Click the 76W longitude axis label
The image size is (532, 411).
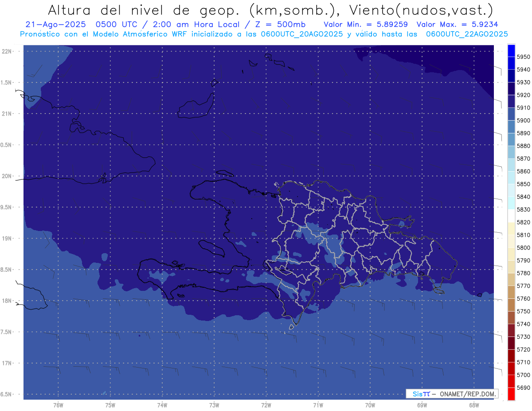point(58,405)
